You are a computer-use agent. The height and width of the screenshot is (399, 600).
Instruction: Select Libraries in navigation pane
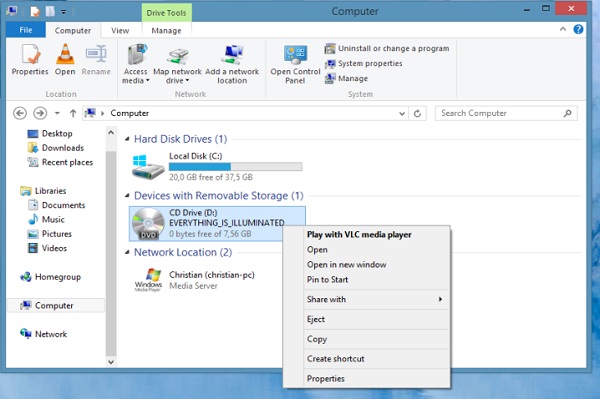pyautogui.click(x=43, y=191)
